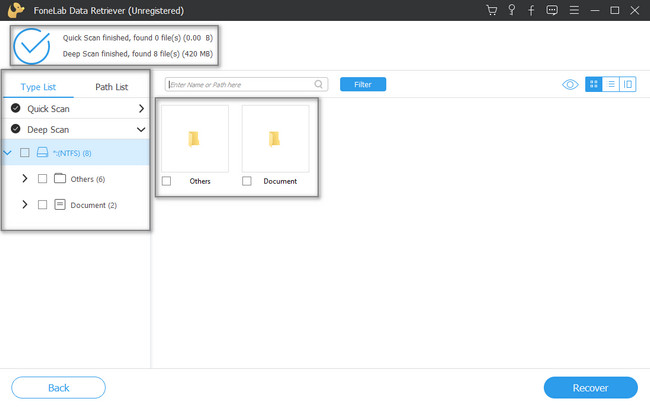
Task: Tick the Document folder thumbnail checkbox
Action: (x=247, y=181)
